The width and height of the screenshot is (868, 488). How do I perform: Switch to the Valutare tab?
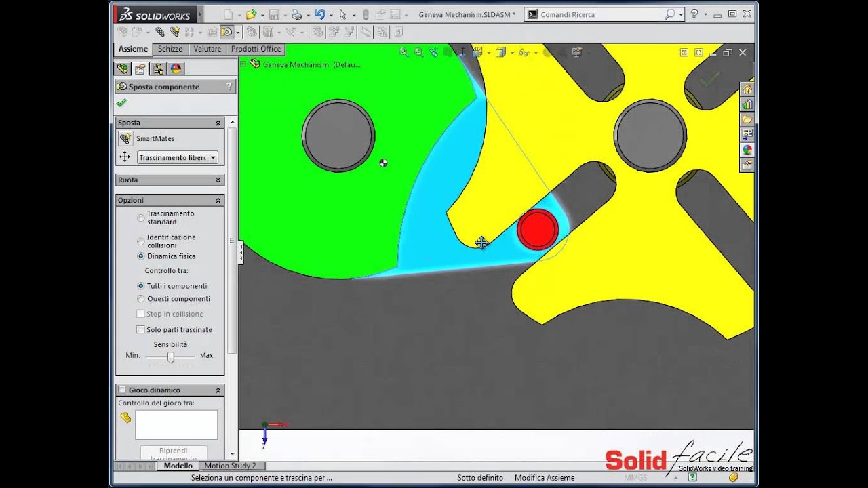tap(207, 49)
